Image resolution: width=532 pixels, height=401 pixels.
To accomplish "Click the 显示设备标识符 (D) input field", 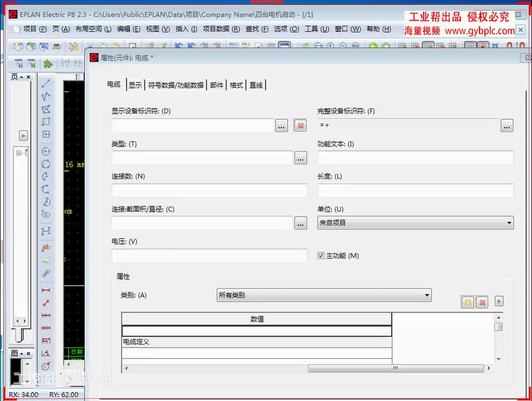I will (x=193, y=125).
